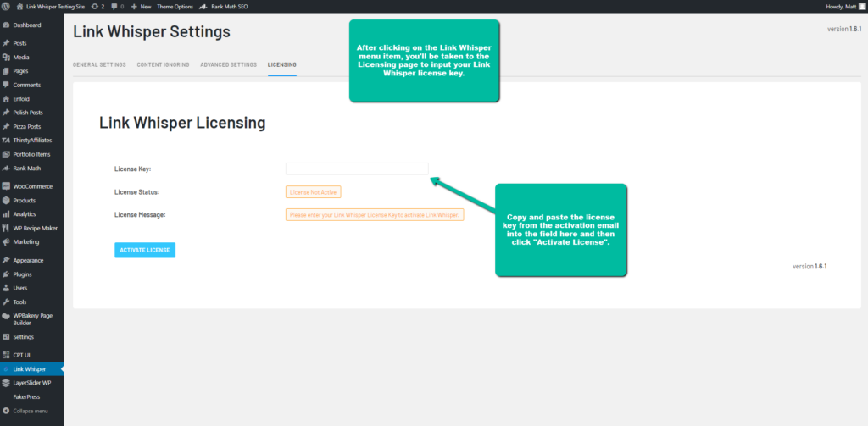The height and width of the screenshot is (426, 868).
Task: Click the WP Recipe Maker utensils icon
Action: [6, 228]
